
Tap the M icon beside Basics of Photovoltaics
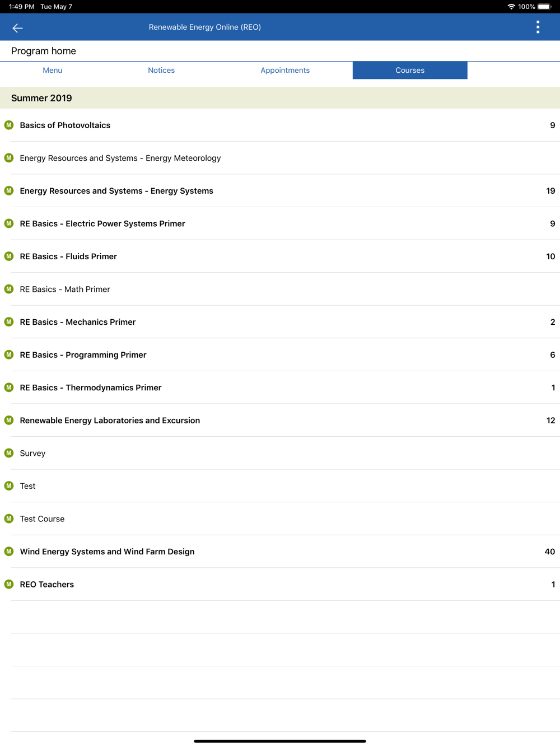(9, 125)
